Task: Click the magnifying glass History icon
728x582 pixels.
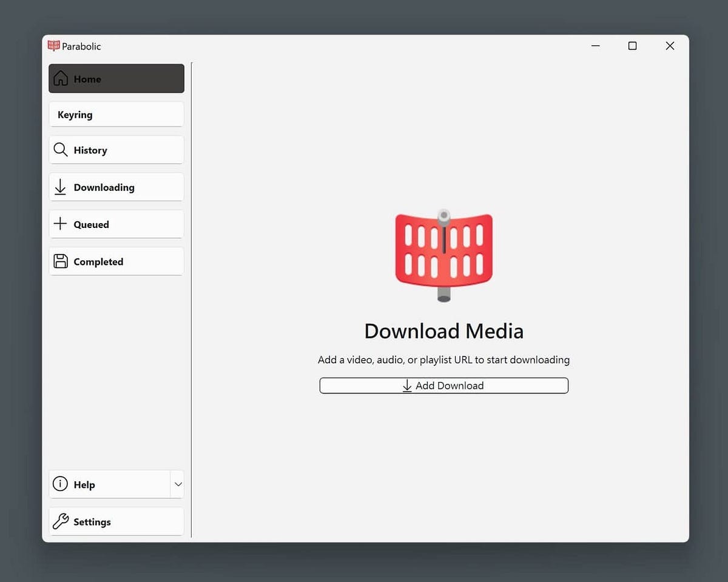Action: (61, 150)
